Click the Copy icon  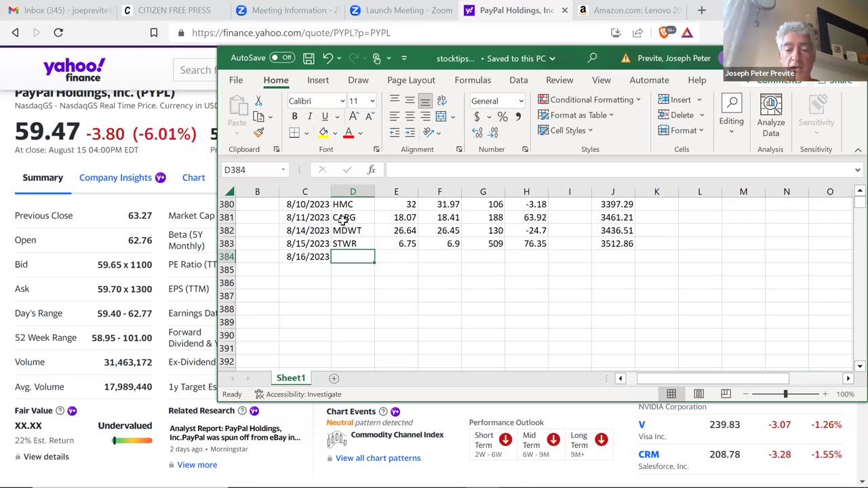pos(258,117)
